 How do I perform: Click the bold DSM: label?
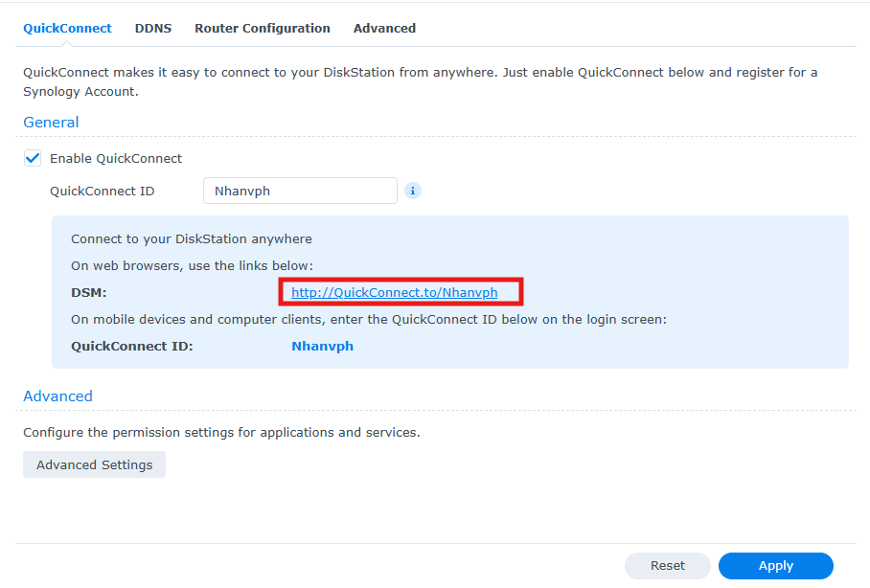click(x=89, y=292)
